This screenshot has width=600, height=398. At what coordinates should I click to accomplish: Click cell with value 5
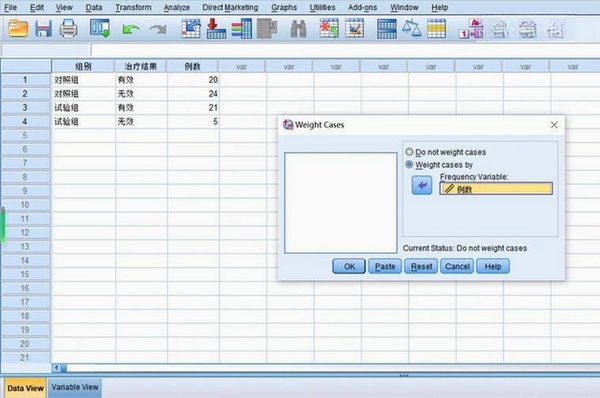193,122
